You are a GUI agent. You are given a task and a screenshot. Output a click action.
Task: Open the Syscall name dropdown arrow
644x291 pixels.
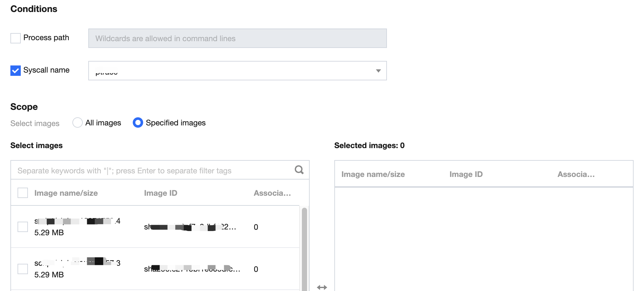tap(378, 71)
